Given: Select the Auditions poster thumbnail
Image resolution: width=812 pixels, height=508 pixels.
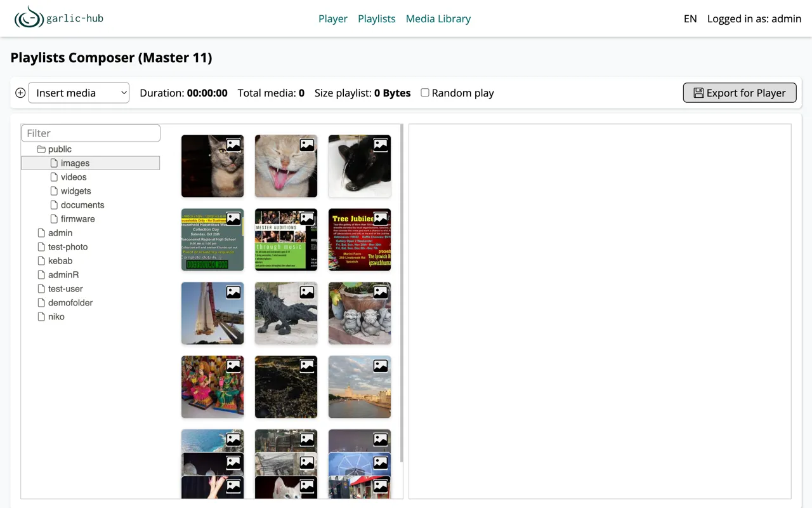Looking at the screenshot, I should tap(286, 240).
